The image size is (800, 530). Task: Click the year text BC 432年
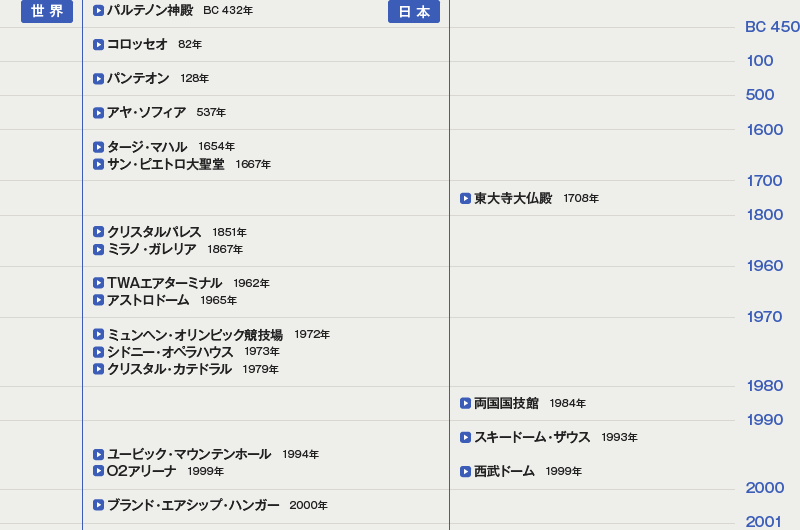(x=228, y=10)
